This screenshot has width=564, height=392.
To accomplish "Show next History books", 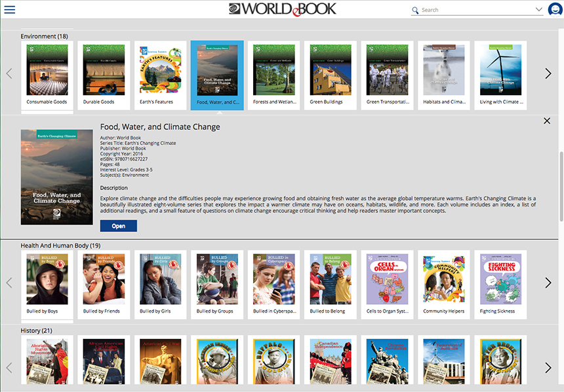I will coord(548,368).
